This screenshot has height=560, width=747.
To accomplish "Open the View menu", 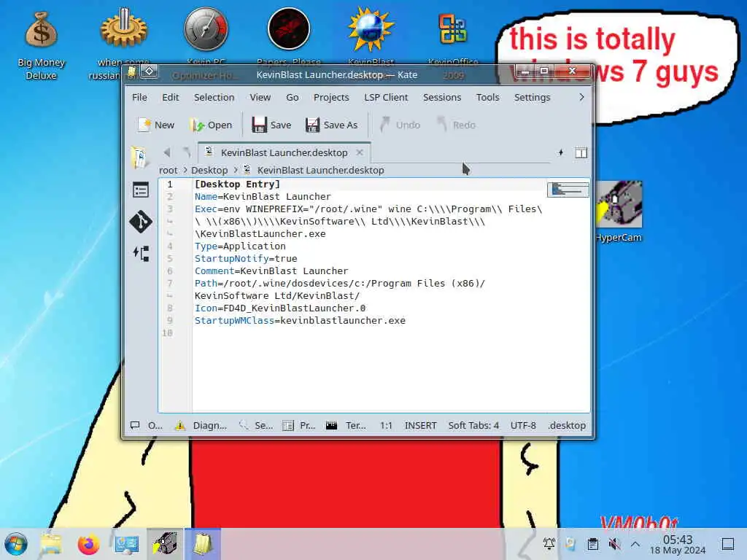I will click(x=260, y=97).
